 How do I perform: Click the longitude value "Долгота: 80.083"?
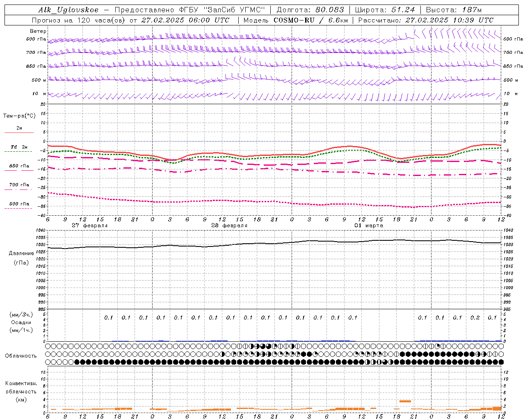(310, 10)
